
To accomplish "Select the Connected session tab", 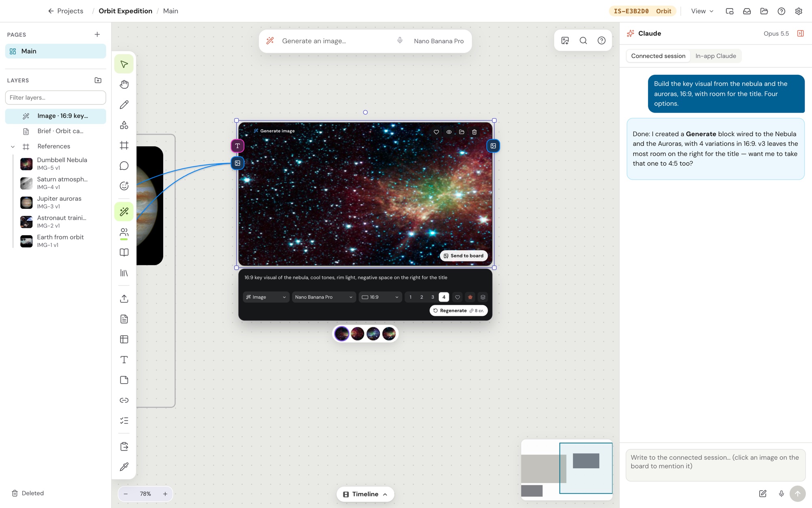I will [x=658, y=56].
